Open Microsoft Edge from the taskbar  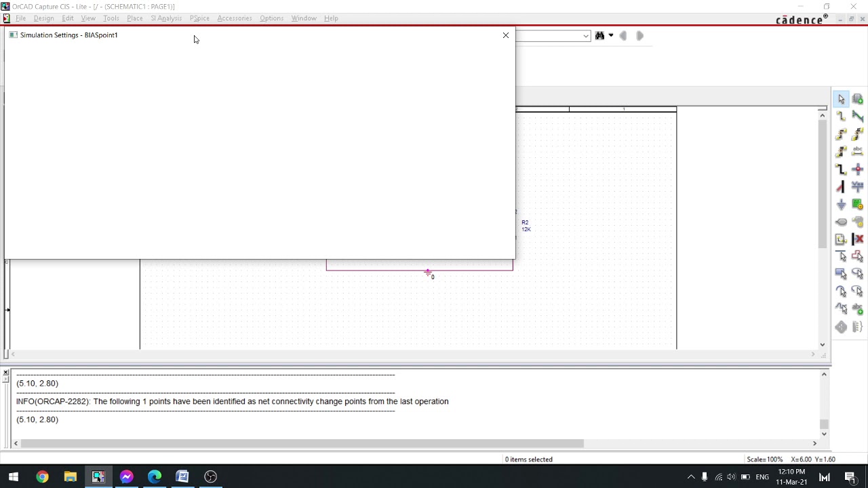point(155,476)
